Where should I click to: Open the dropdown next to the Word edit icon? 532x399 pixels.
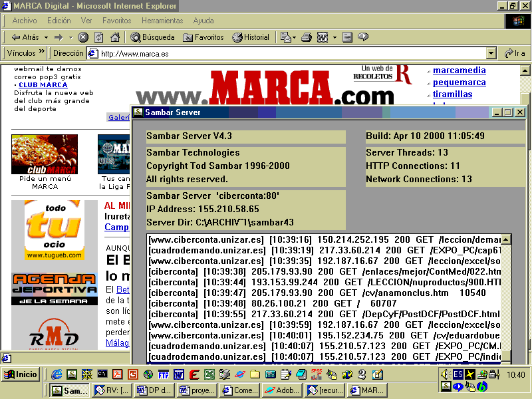pyautogui.click(x=334, y=37)
